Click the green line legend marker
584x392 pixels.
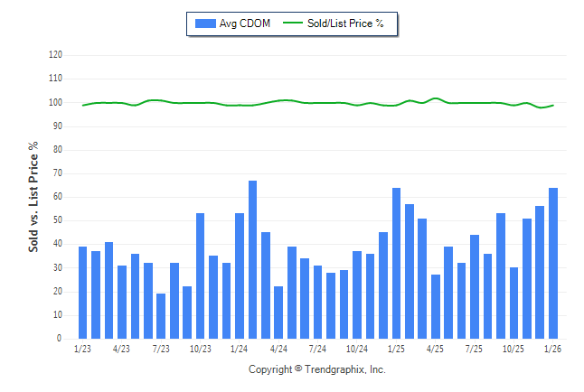292,23
